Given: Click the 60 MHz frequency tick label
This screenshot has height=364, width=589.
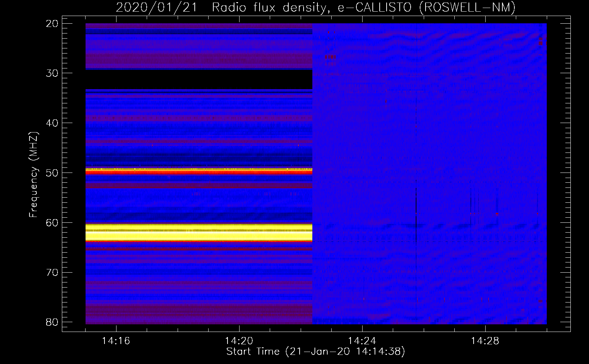Looking at the screenshot, I should (52, 223).
